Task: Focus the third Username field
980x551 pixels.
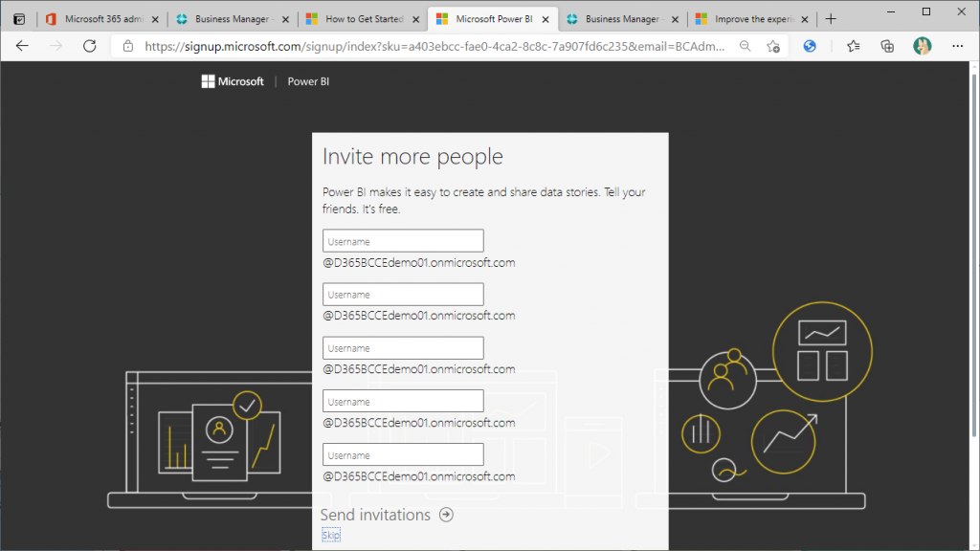Action: tap(403, 348)
